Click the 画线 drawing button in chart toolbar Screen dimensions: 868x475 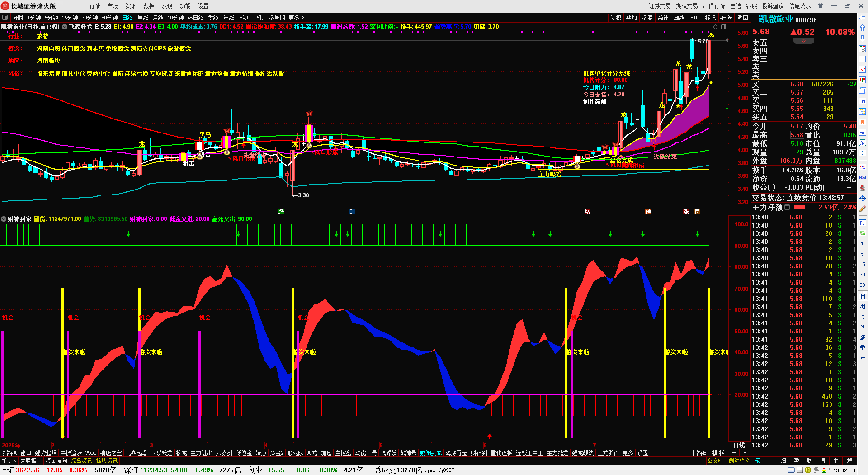pyautogui.click(x=679, y=18)
